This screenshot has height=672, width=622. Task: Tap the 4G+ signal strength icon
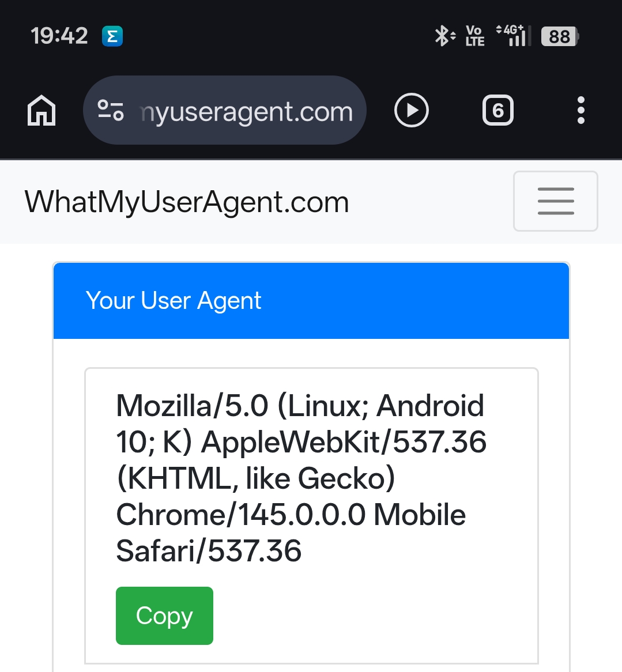point(514,36)
